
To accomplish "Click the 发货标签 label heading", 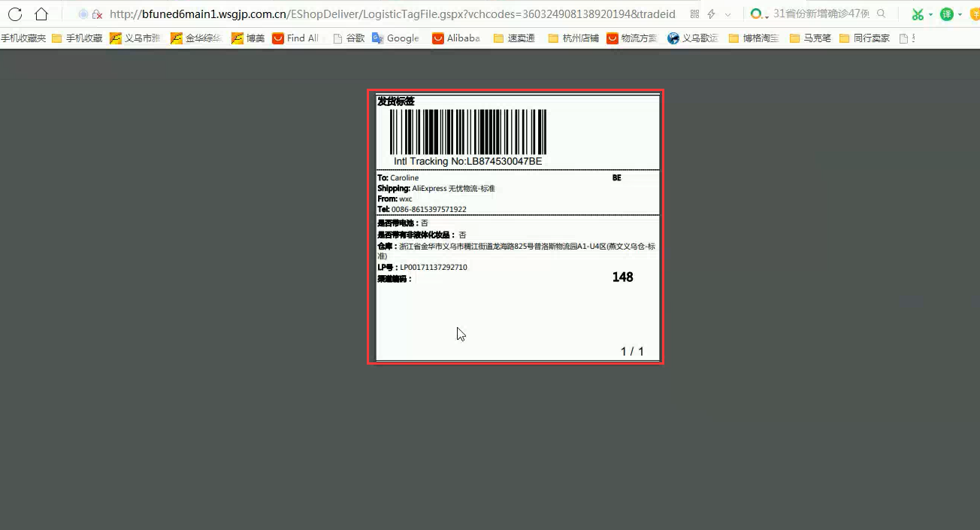I will pos(396,101).
